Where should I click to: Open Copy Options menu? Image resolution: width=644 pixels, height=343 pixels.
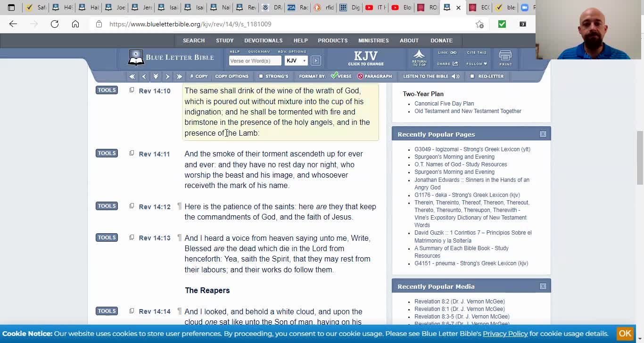[231, 76]
